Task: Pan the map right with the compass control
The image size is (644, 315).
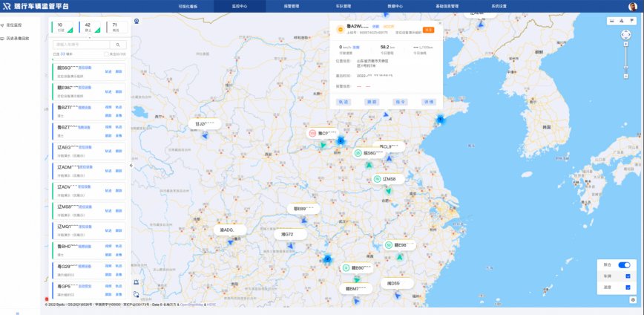Action: (630, 35)
